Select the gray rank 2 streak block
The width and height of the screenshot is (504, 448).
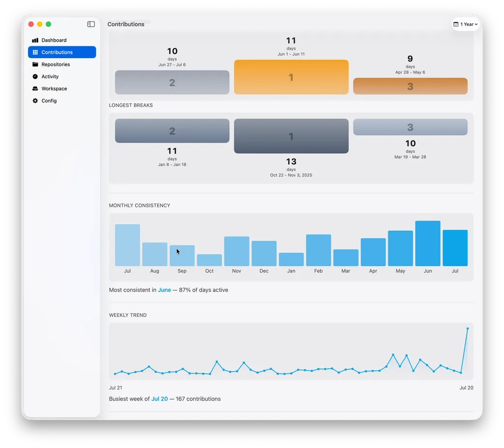coord(173,82)
